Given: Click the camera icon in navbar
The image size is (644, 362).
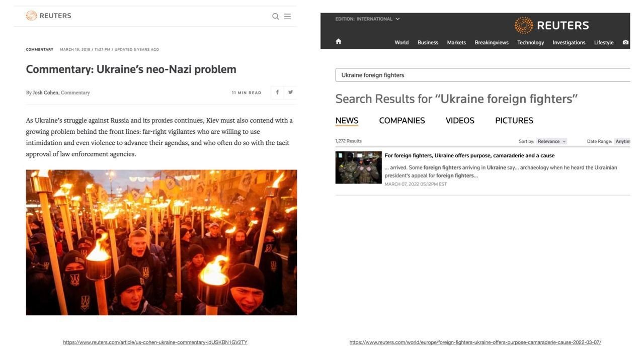Looking at the screenshot, I should pyautogui.click(x=625, y=43).
